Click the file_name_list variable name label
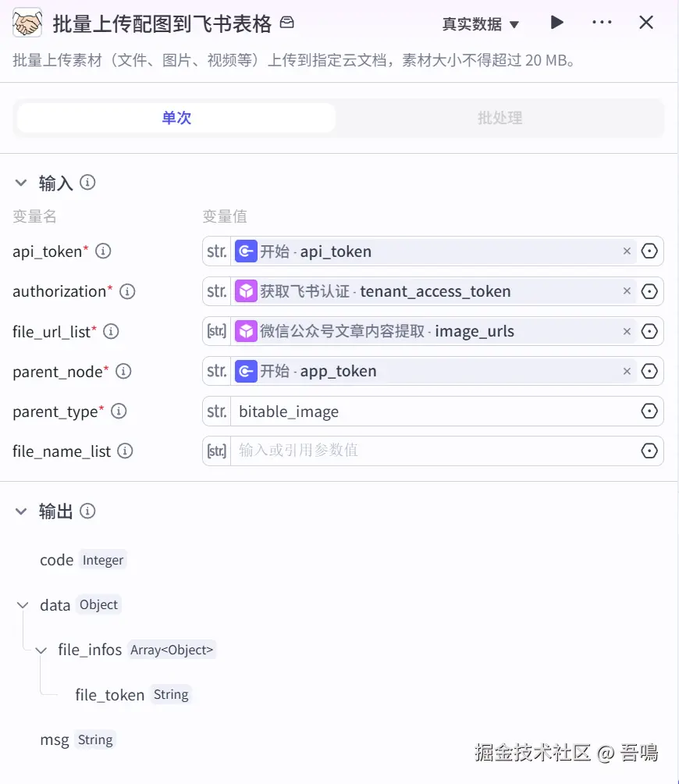Screen dimensions: 679x784 point(62,451)
